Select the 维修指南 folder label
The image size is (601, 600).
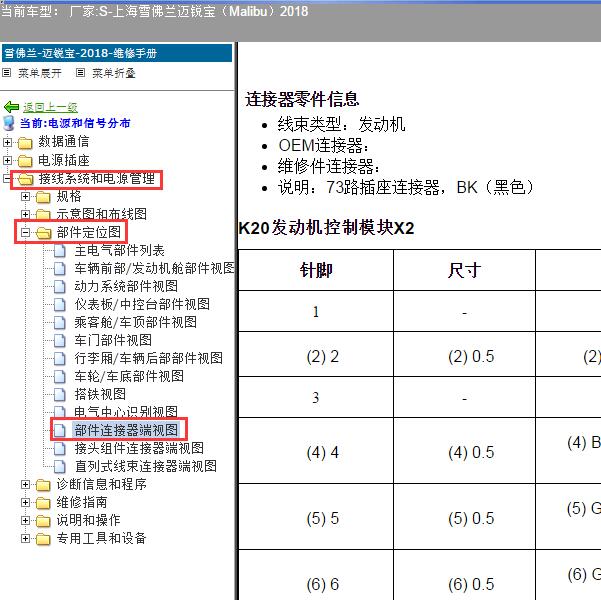click(82, 502)
